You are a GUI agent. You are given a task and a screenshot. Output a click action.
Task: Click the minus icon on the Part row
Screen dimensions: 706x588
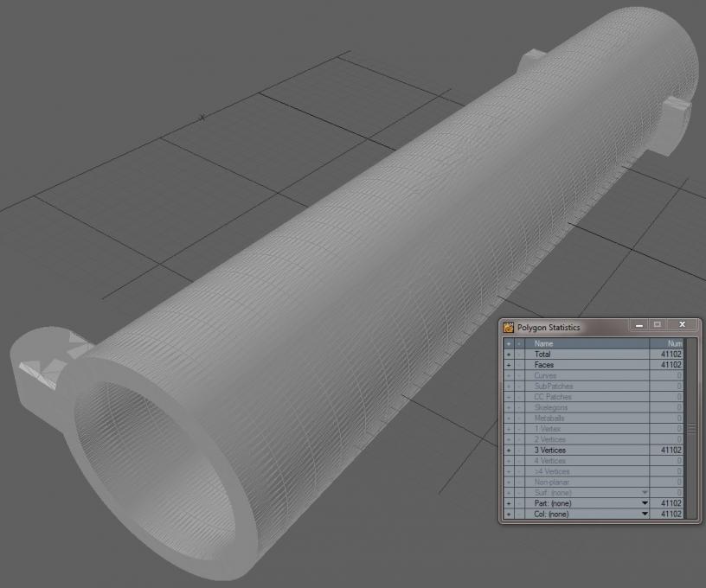(519, 503)
